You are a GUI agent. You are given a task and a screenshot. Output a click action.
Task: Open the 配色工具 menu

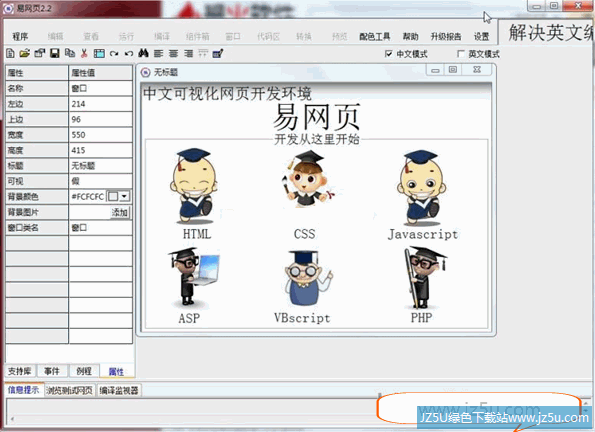375,36
